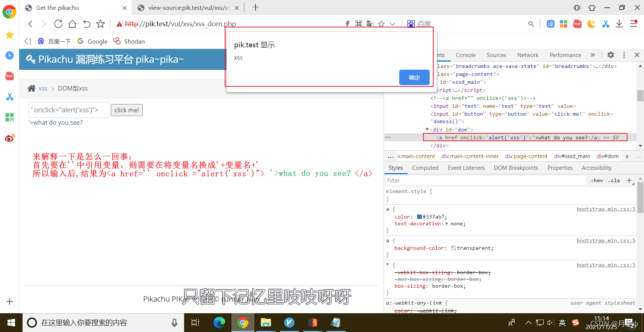Open the QR code icon in address bar

pos(359,24)
